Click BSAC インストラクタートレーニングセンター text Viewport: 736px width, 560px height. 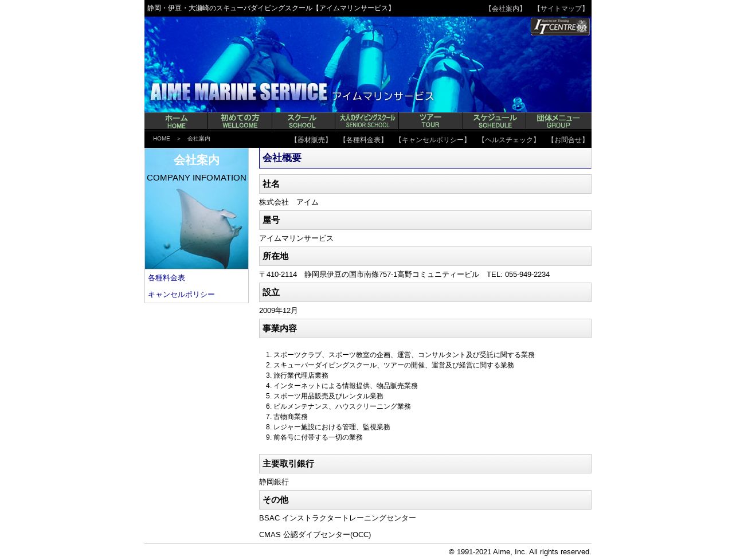click(338, 518)
